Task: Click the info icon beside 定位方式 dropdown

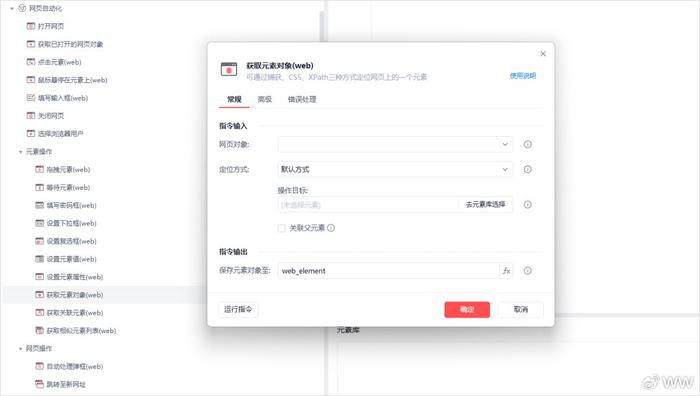Action: pyautogui.click(x=528, y=169)
